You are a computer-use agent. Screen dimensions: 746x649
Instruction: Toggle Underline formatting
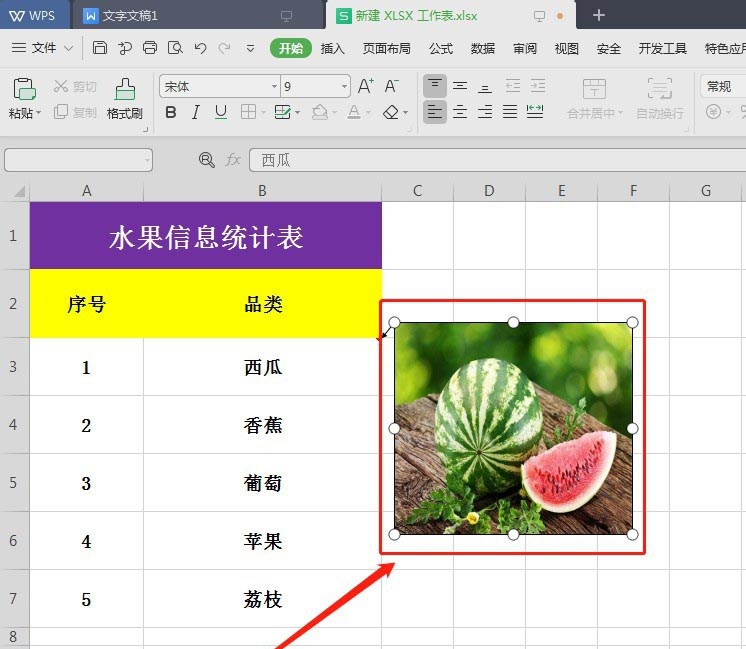[x=221, y=112]
